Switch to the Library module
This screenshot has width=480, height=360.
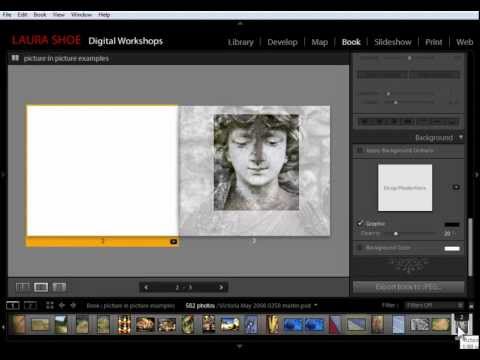241,42
